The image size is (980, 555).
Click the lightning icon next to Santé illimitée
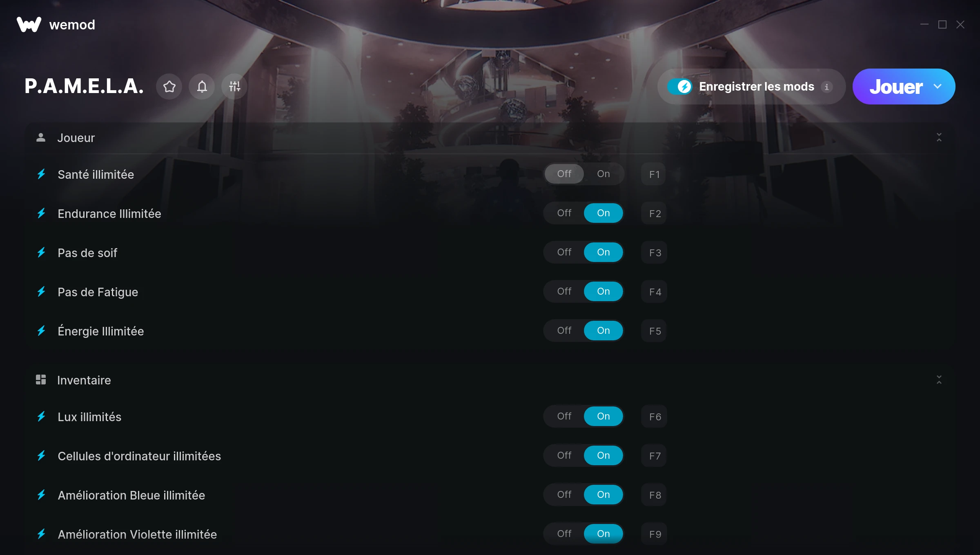click(x=41, y=174)
